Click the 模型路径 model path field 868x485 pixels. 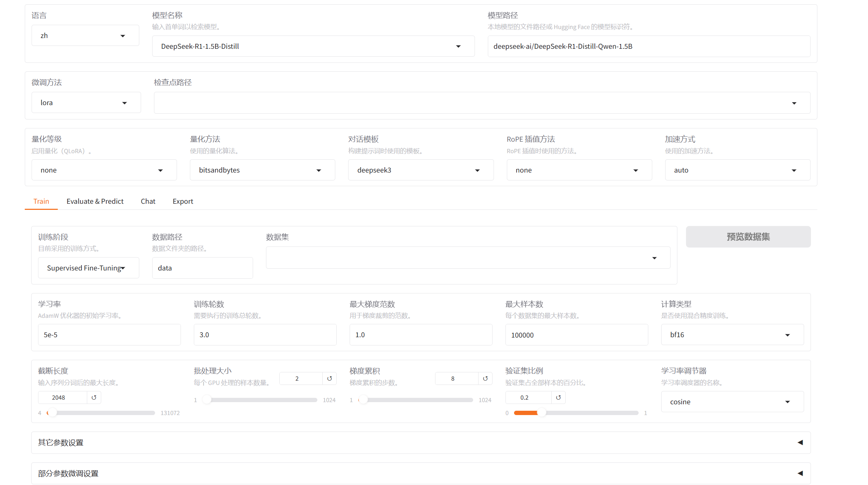pyautogui.click(x=648, y=46)
